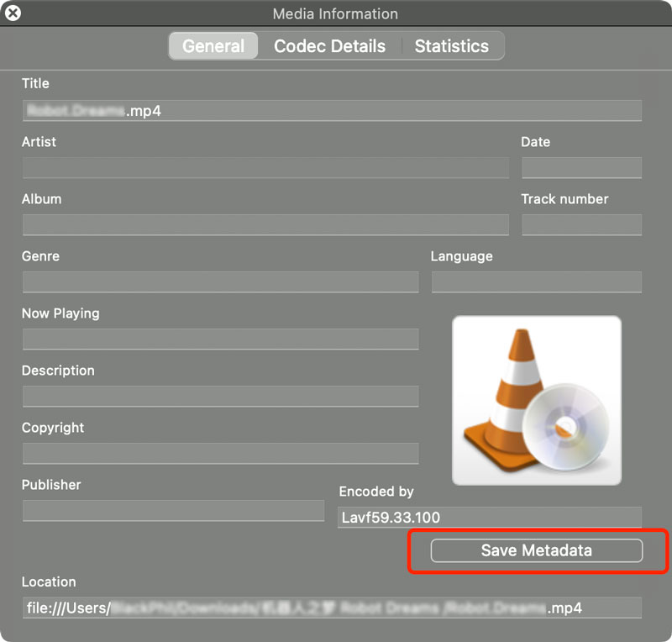
Task: Click the VLC cone artwork thumbnail
Action: [x=537, y=401]
